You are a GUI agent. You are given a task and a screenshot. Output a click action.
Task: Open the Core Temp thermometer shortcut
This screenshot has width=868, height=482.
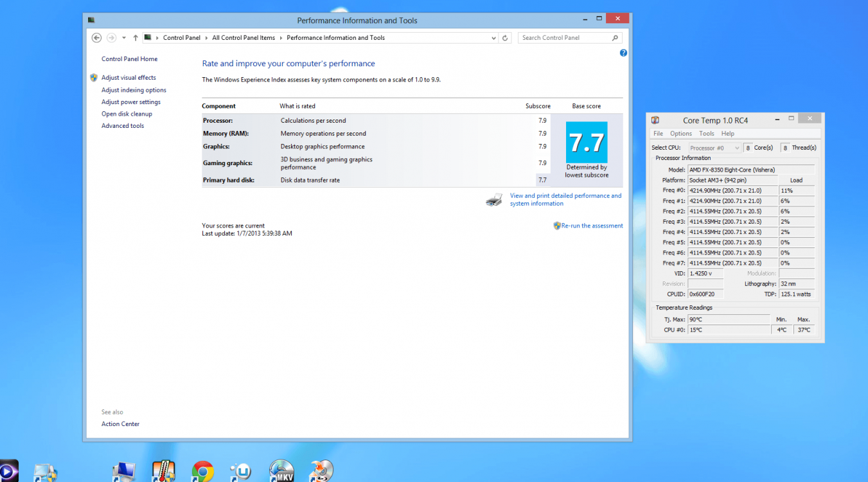[163, 471]
